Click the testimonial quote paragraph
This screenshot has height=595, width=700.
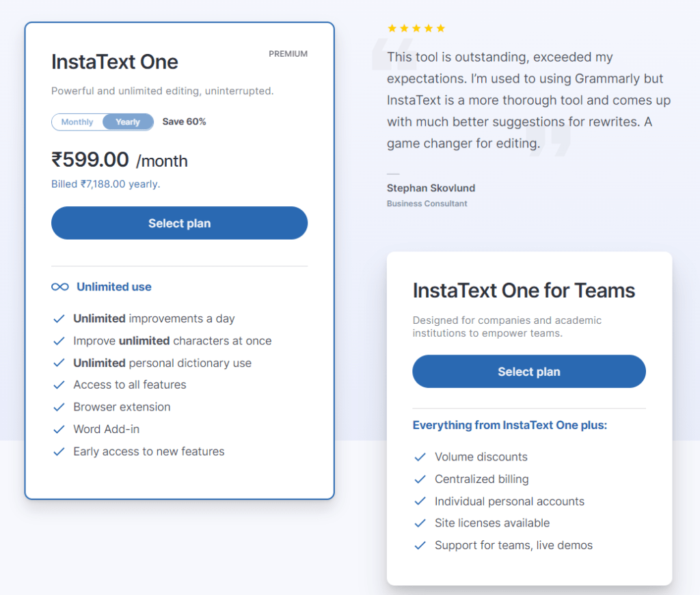(x=528, y=100)
